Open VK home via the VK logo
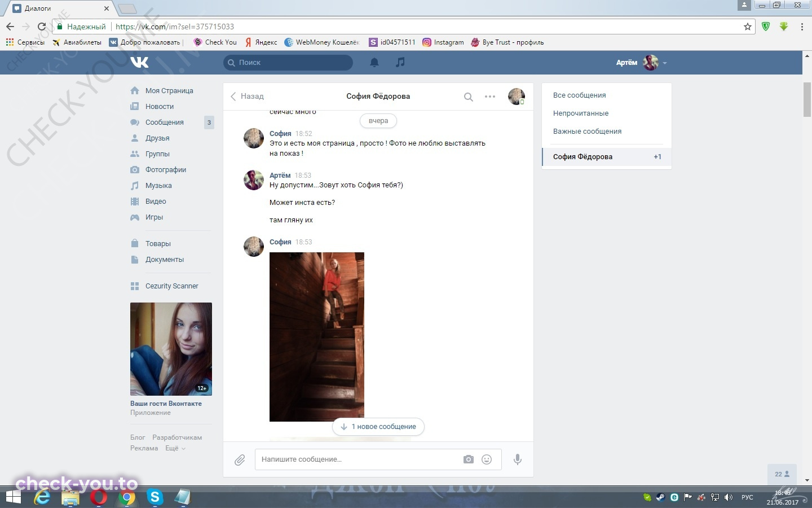The height and width of the screenshot is (508, 812). (x=139, y=62)
